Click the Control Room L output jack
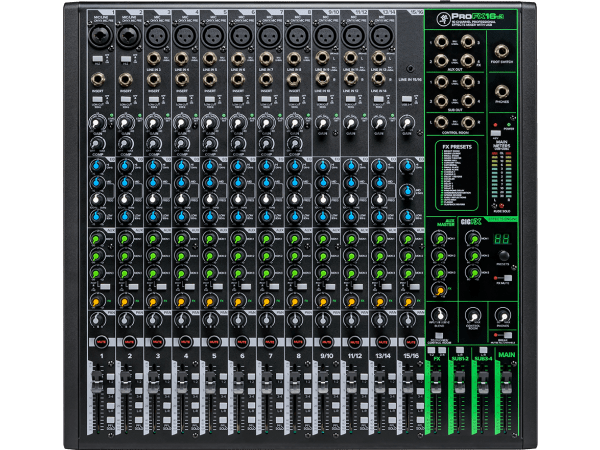This screenshot has height=450, width=600. [441, 122]
